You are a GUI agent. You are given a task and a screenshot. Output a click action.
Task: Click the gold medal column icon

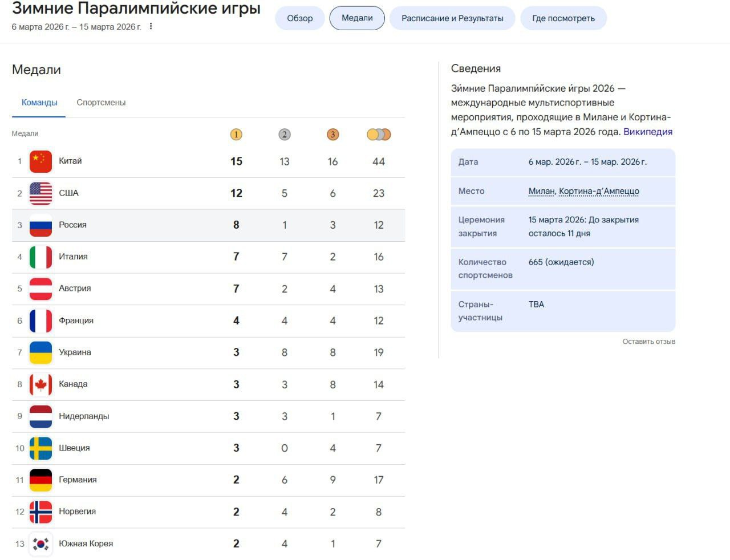click(x=236, y=135)
